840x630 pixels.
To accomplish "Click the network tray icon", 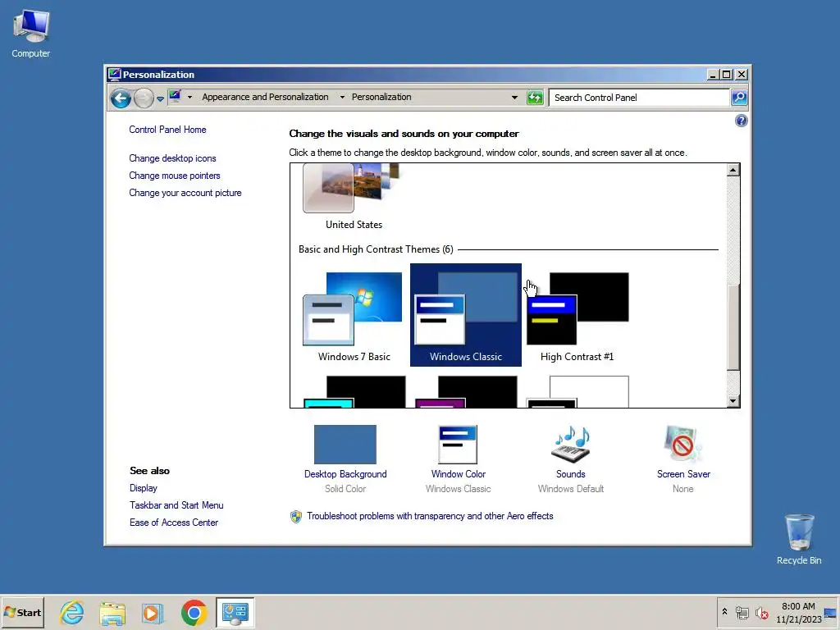I will (742, 612).
